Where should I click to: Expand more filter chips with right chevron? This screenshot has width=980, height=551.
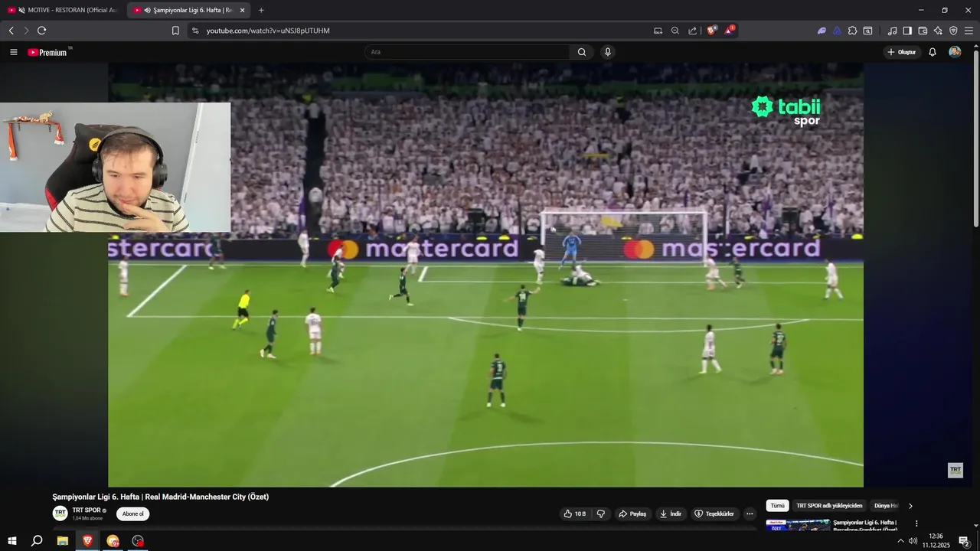click(x=910, y=506)
